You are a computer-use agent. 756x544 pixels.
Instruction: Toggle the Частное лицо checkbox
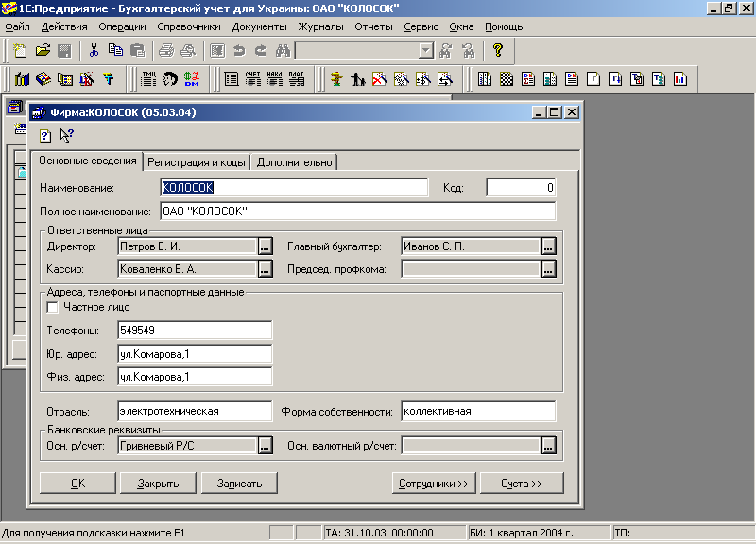(53, 307)
